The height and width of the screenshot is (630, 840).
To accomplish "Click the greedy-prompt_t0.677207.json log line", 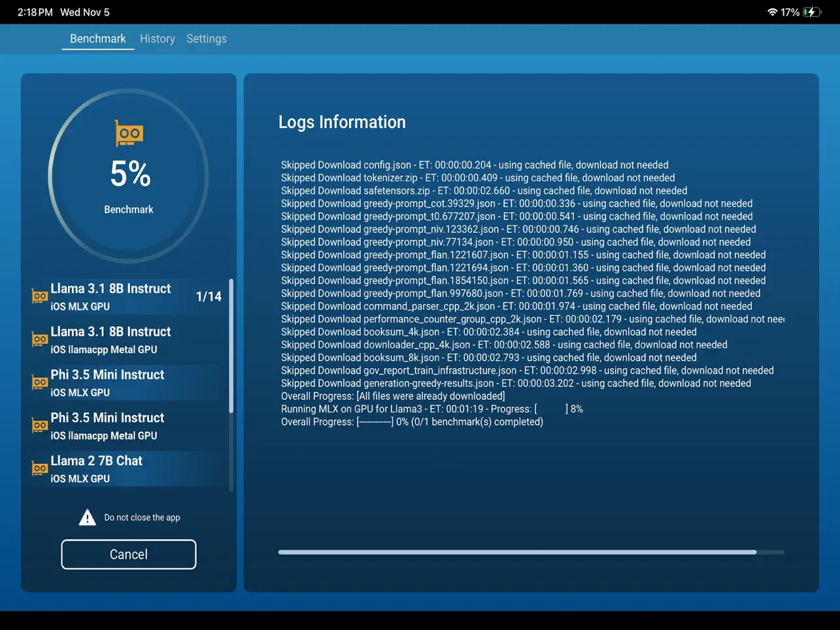I will pyautogui.click(x=516, y=216).
